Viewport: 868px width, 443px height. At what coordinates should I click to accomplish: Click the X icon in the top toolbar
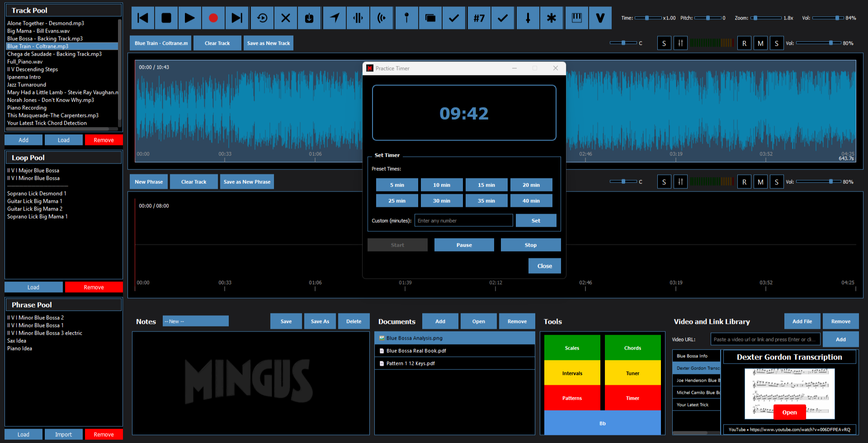click(x=286, y=18)
